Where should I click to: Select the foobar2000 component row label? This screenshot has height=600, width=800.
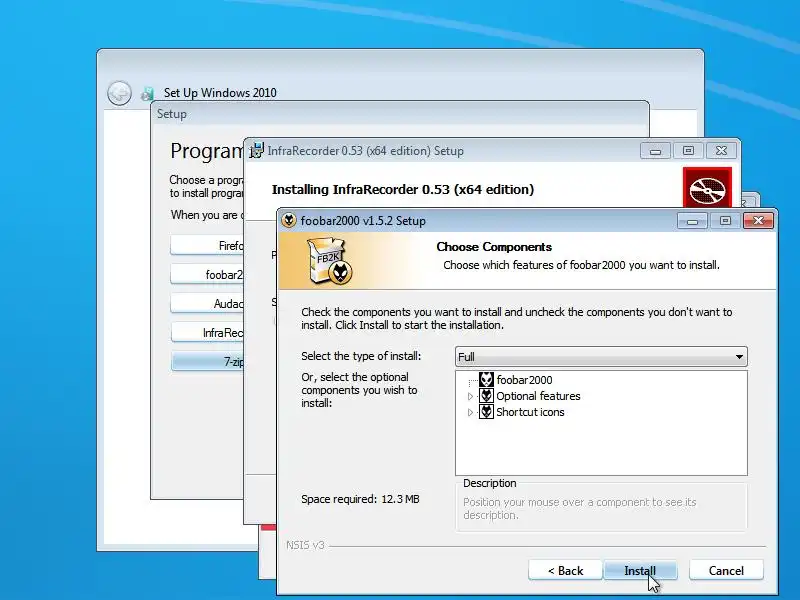click(524, 380)
